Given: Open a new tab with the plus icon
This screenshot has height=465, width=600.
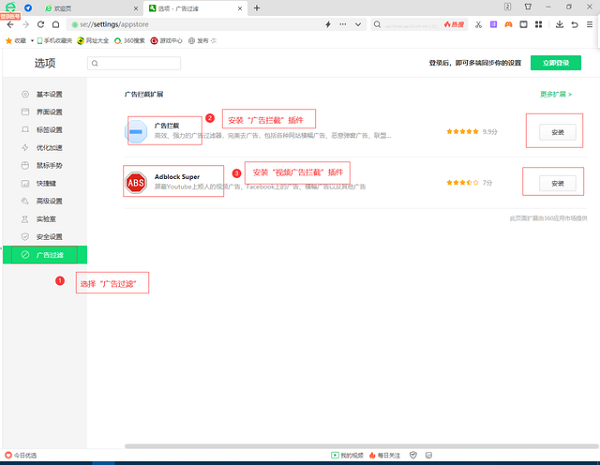Looking at the screenshot, I should tap(257, 8).
